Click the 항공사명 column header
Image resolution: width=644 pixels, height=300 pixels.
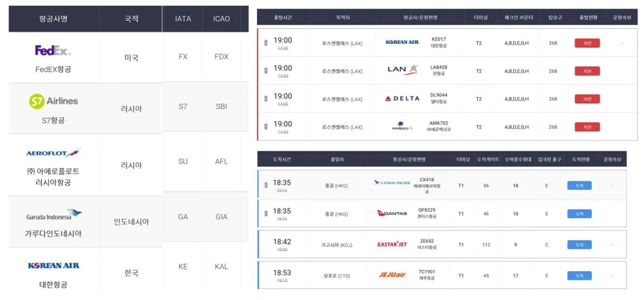(x=53, y=19)
